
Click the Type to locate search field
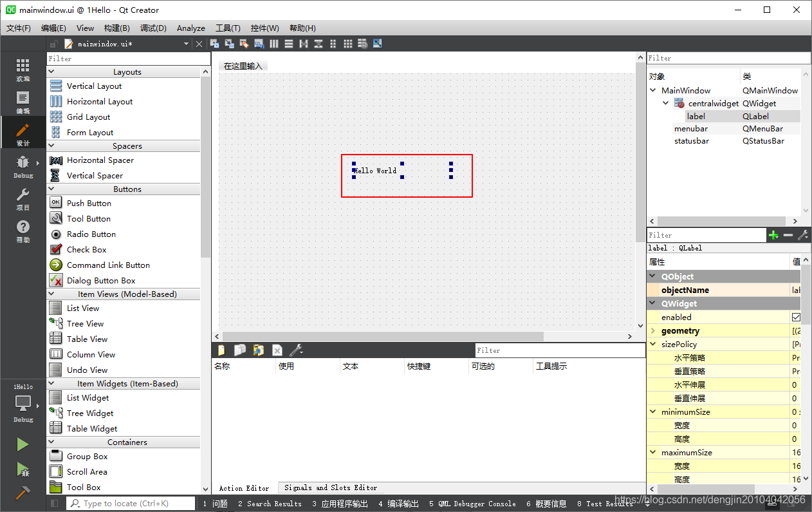pyautogui.click(x=131, y=504)
